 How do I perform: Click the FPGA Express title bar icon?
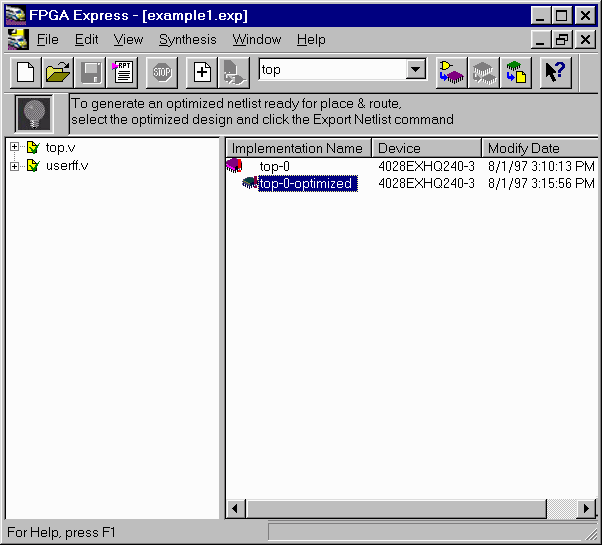pos(16,16)
